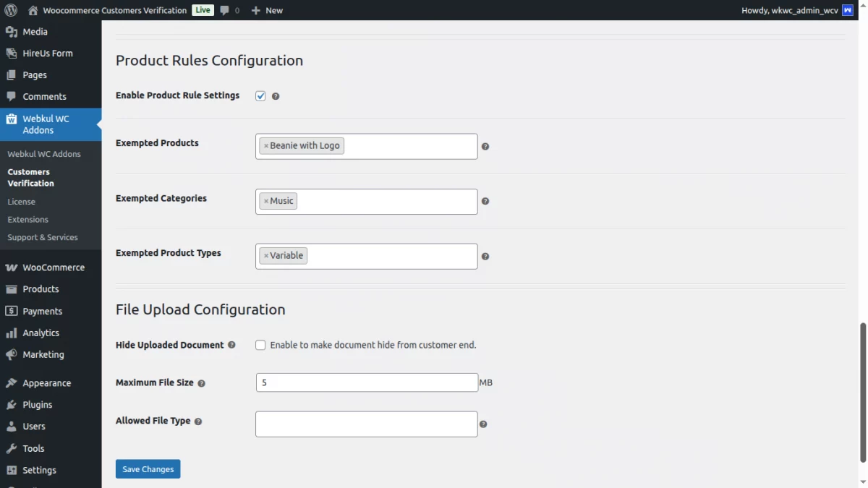This screenshot has height=488, width=868.
Task: Click the WordPress logo icon in admin bar
Action: coord(10,10)
